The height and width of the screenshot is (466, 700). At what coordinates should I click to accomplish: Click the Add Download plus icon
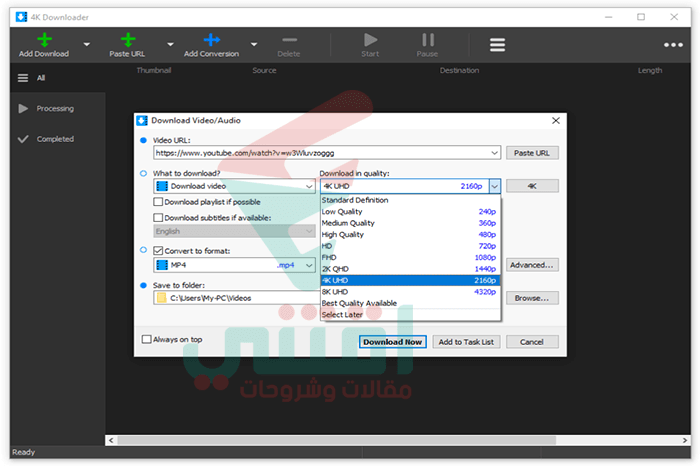(x=44, y=40)
